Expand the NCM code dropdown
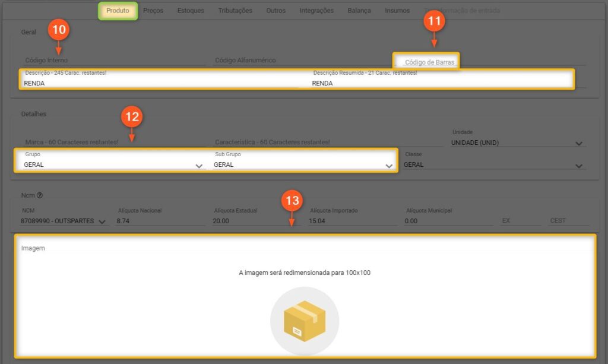This screenshot has height=364, width=608. (102, 221)
